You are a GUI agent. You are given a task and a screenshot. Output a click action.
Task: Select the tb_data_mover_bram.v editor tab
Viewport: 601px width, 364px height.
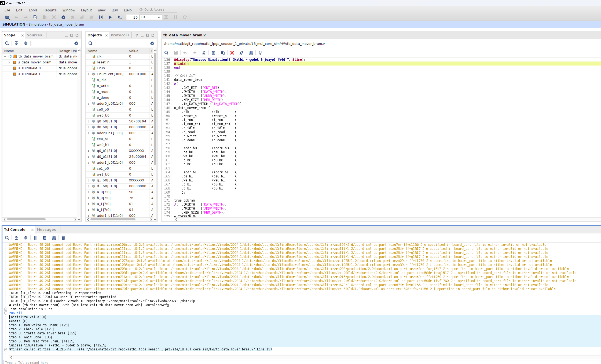(184, 35)
